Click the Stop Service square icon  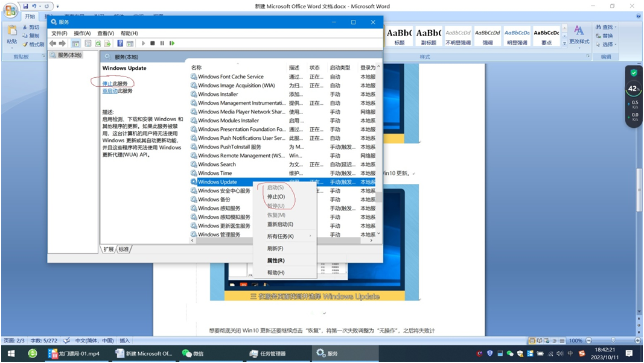[153, 43]
